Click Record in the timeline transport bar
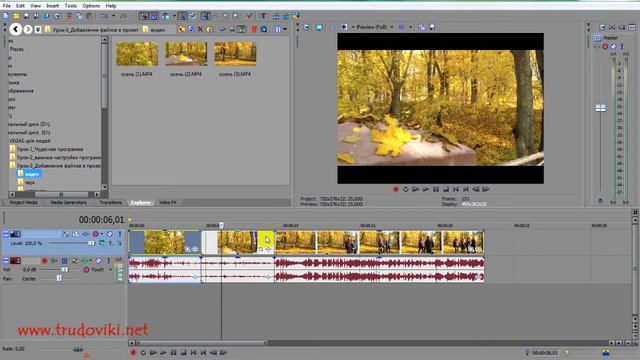Viewport: 640px width, 360px height. [x=133, y=353]
